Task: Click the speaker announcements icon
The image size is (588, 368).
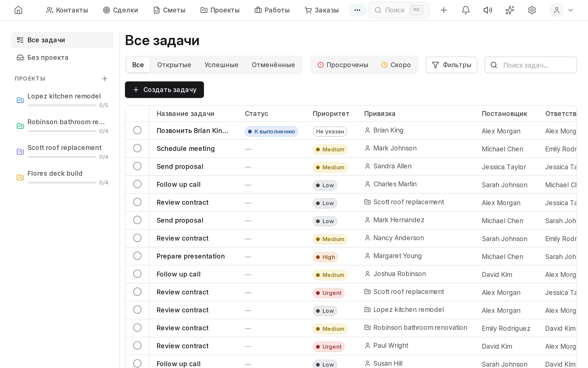Action: [x=488, y=10]
